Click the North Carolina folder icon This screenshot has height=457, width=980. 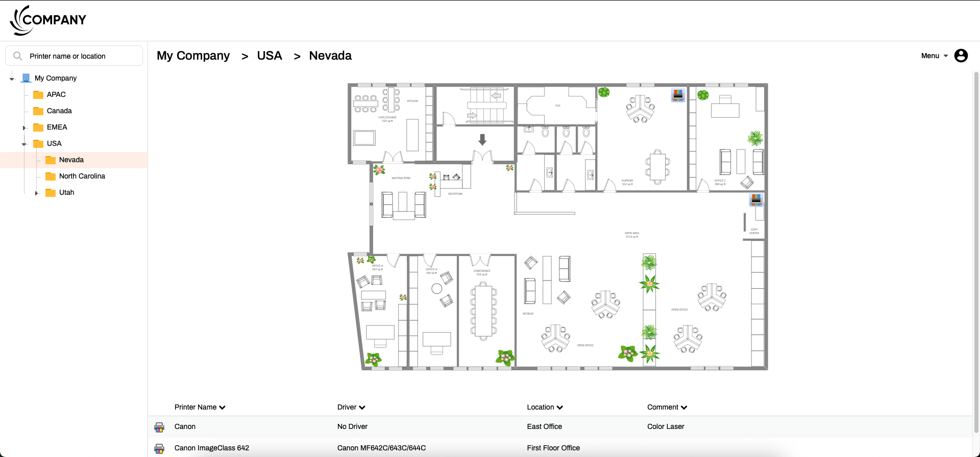(x=51, y=176)
